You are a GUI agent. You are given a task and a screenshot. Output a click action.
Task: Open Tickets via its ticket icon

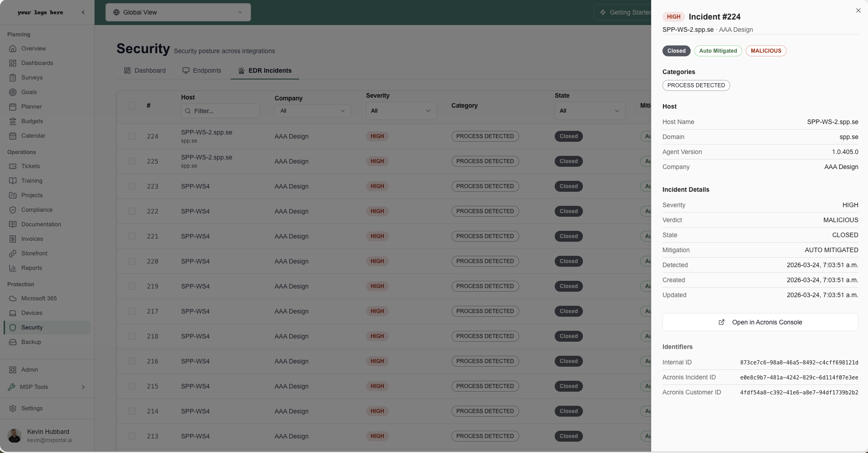pyautogui.click(x=13, y=166)
